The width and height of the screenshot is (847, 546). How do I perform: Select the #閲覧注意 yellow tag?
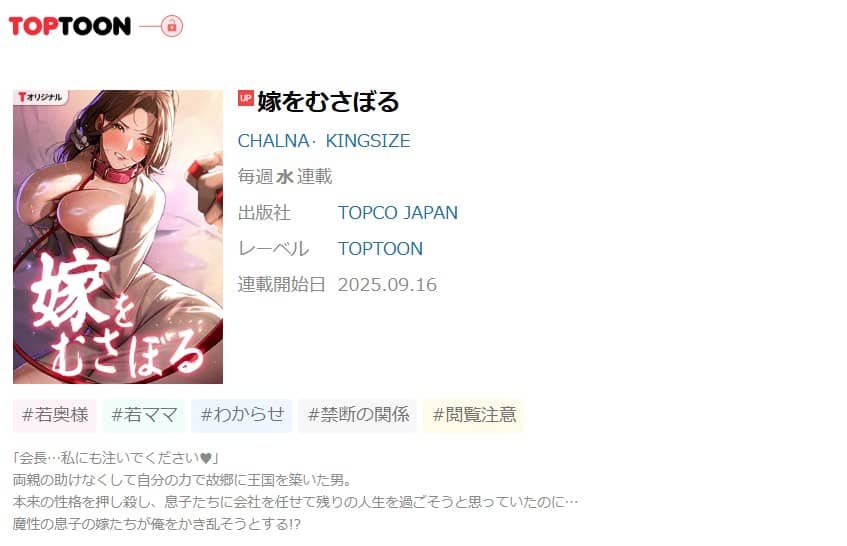pos(474,415)
